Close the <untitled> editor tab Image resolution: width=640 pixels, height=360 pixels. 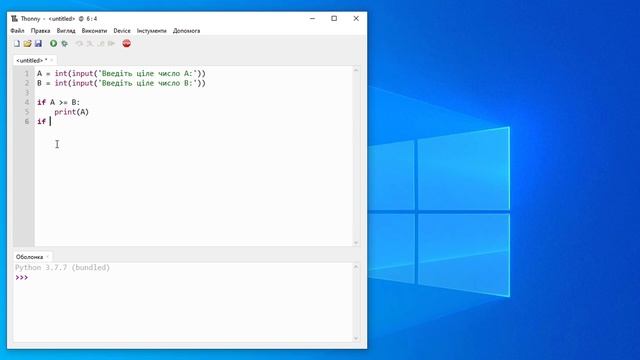coord(52,60)
